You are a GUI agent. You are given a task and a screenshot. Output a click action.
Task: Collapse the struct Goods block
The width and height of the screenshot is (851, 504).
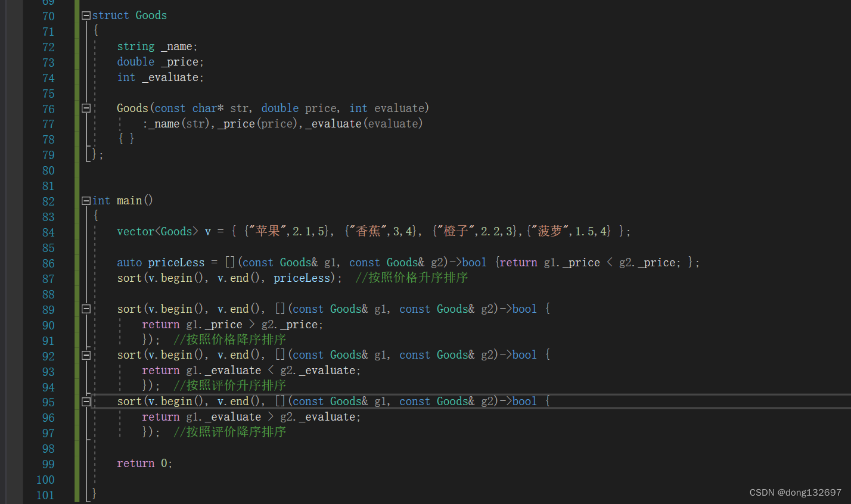pos(86,15)
